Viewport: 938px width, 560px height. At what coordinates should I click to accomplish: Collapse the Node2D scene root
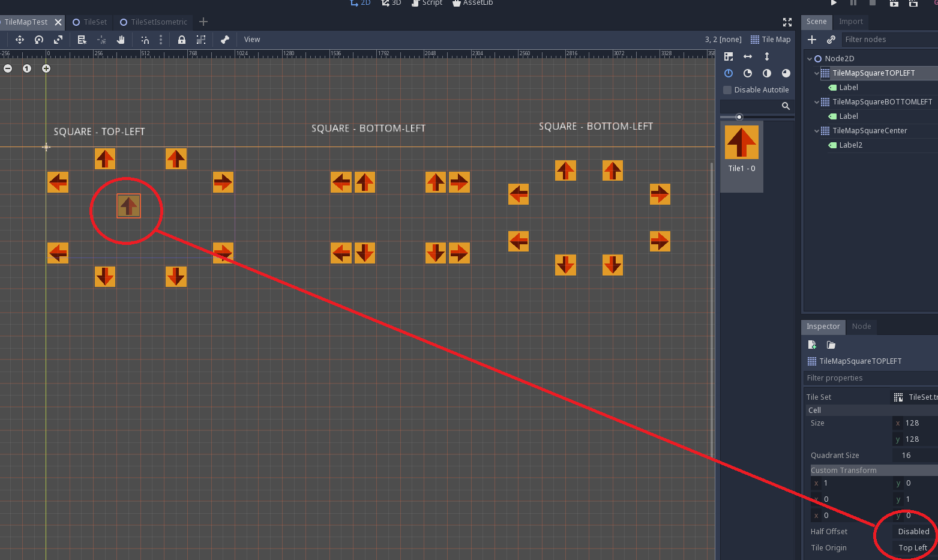[x=809, y=58]
